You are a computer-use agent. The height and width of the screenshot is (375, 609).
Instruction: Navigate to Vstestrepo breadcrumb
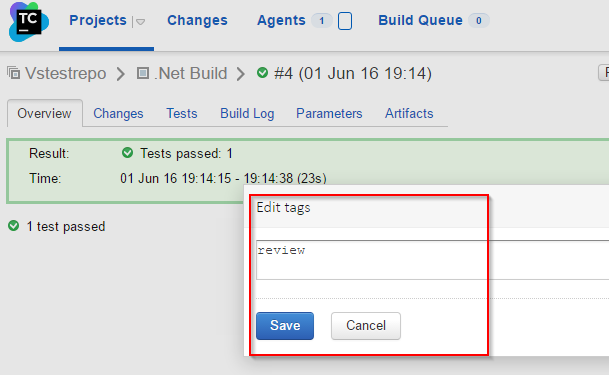tap(65, 73)
